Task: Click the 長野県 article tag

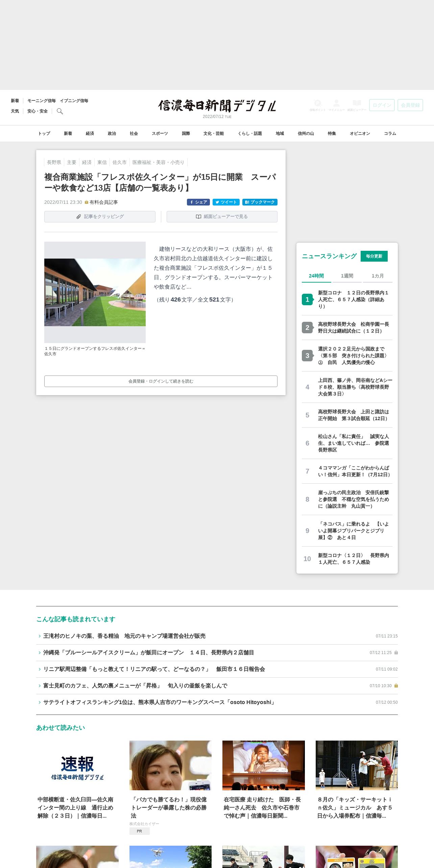Action: pos(54,162)
